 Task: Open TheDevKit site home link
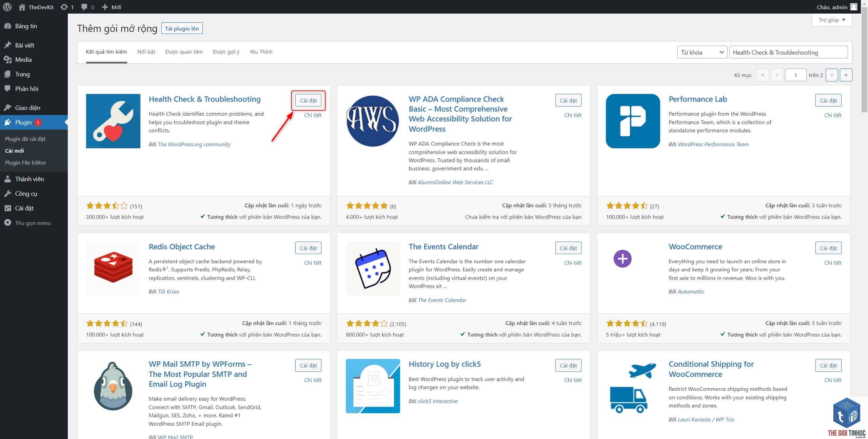click(x=36, y=7)
